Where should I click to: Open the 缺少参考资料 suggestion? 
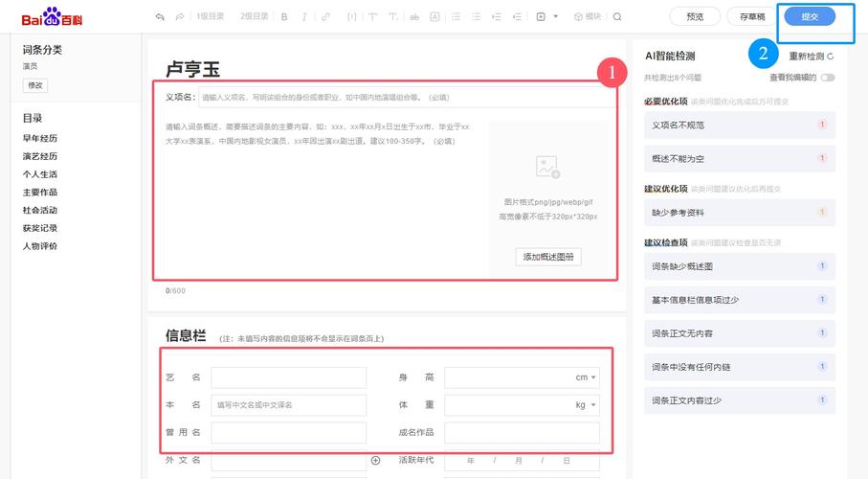coord(740,213)
